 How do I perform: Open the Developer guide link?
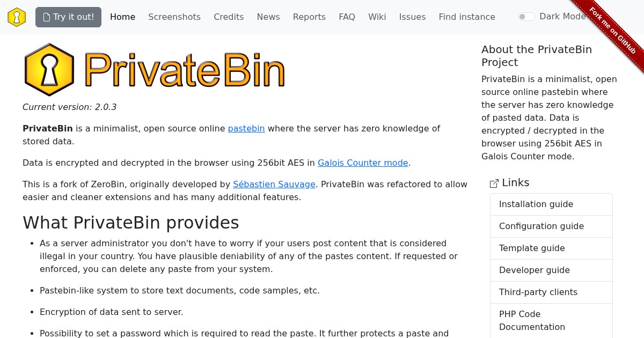[551, 270]
